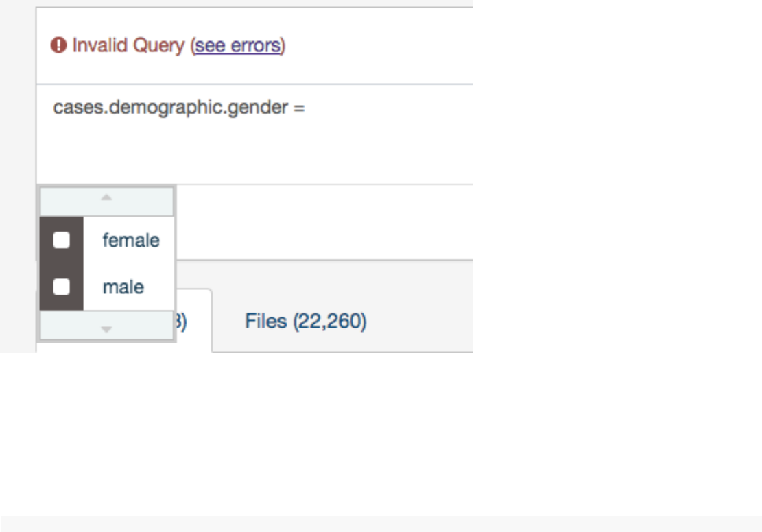Screen dimensions: 762x532
Task: Switch to the partially hidden tab left of Files
Action: 193,321
